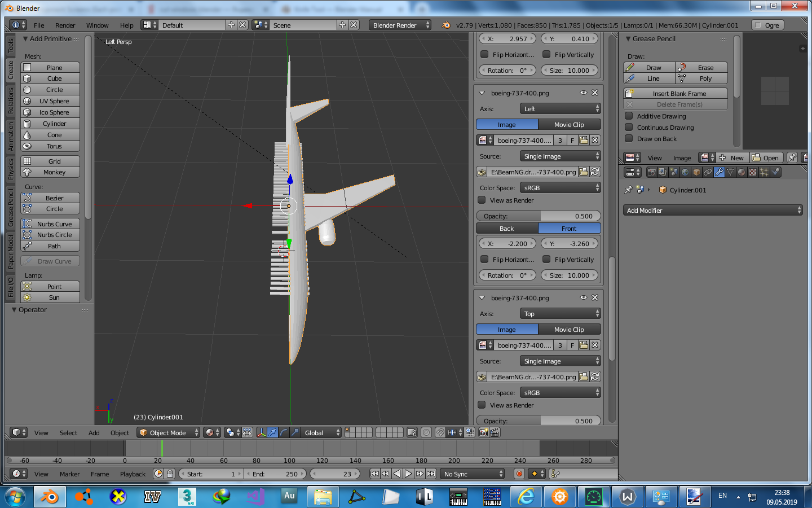Screen dimensions: 812x508
Task: Open the Render properties camera tab
Action: [x=651, y=172]
